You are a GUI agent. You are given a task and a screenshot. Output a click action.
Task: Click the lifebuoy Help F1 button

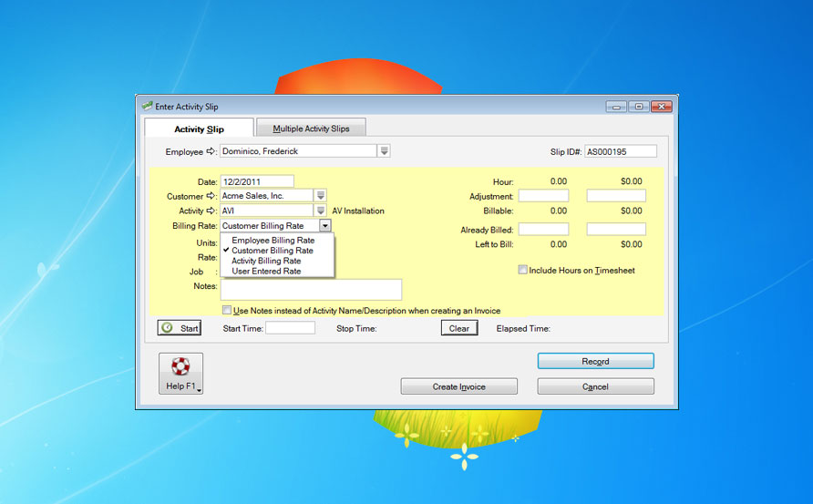click(180, 374)
